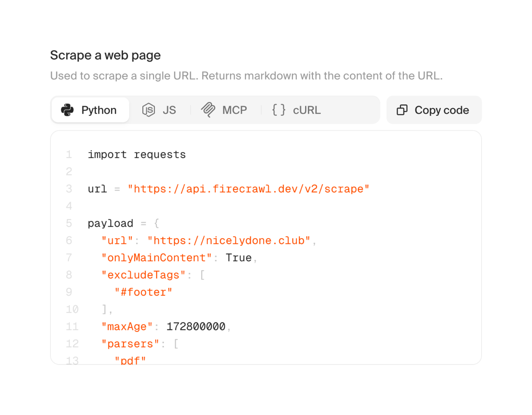Switch to the JS tab
Image resolution: width=532 pixels, height=415 pixels.
(x=160, y=110)
